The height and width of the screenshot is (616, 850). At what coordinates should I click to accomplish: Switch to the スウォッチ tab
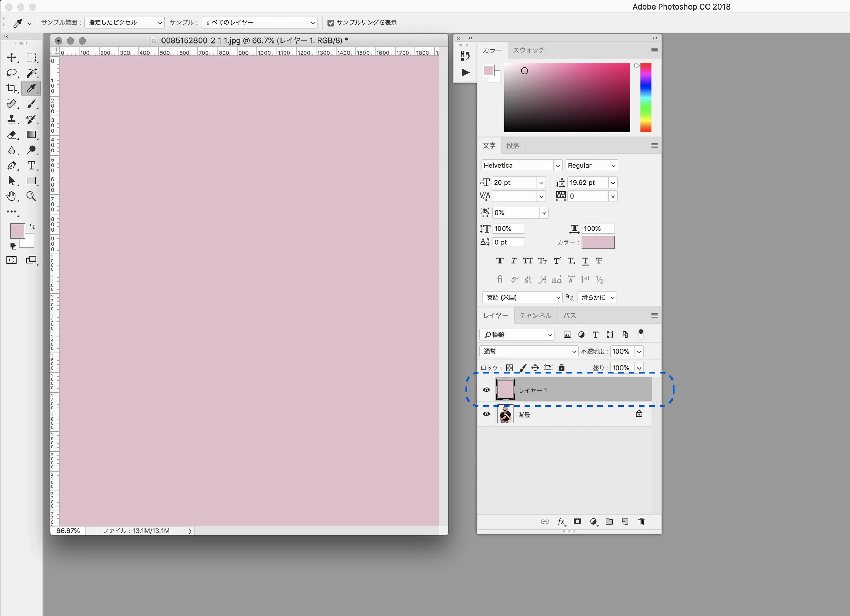pyautogui.click(x=529, y=50)
